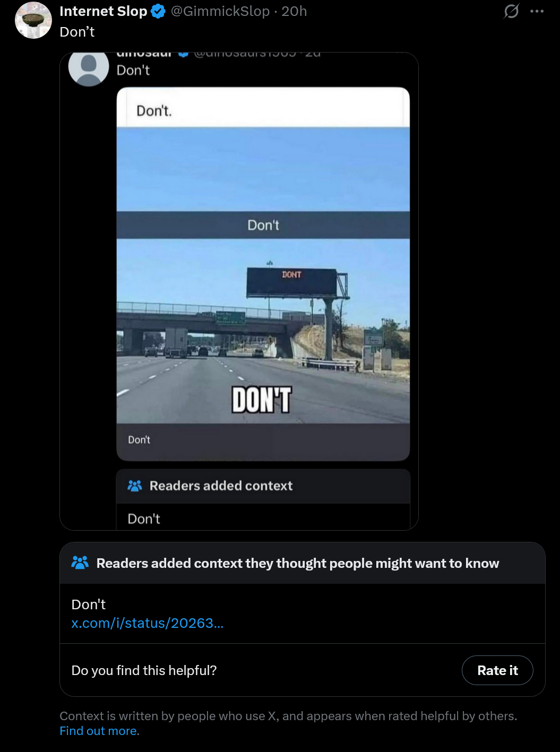
Task: Open the 20h timestamp of the post
Action: pyautogui.click(x=294, y=11)
